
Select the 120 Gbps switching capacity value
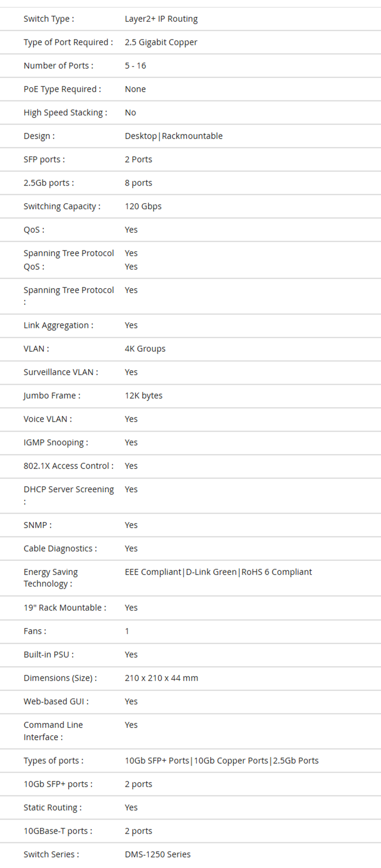[143, 206]
